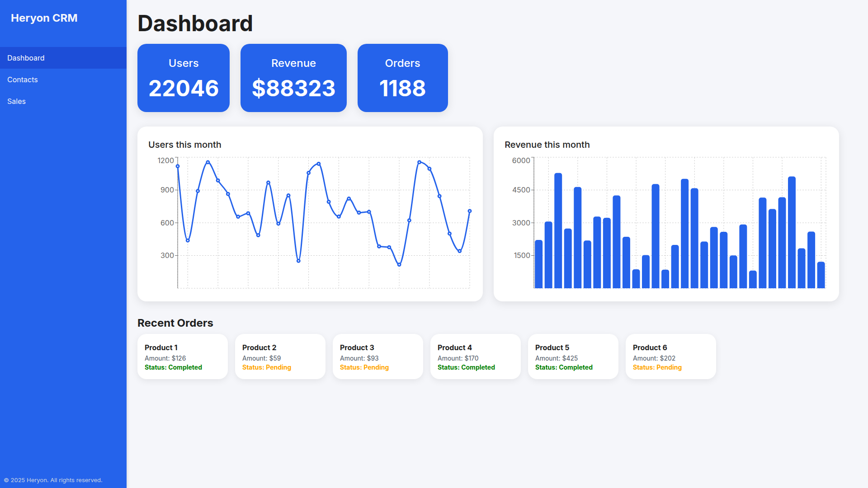Image resolution: width=868 pixels, height=488 pixels.
Task: Go to Contacts in sidebar
Action: point(23,80)
